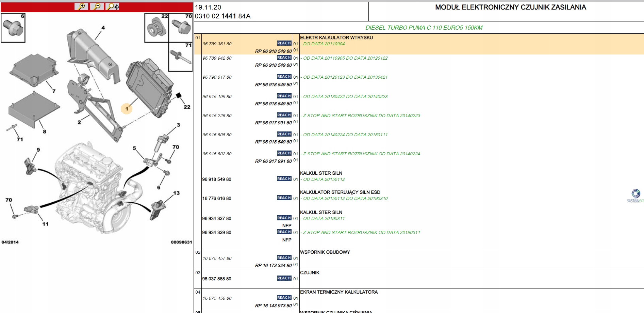Click the REACH badge for 96 789 361 80
The height and width of the screenshot is (313, 644).
(x=284, y=43)
